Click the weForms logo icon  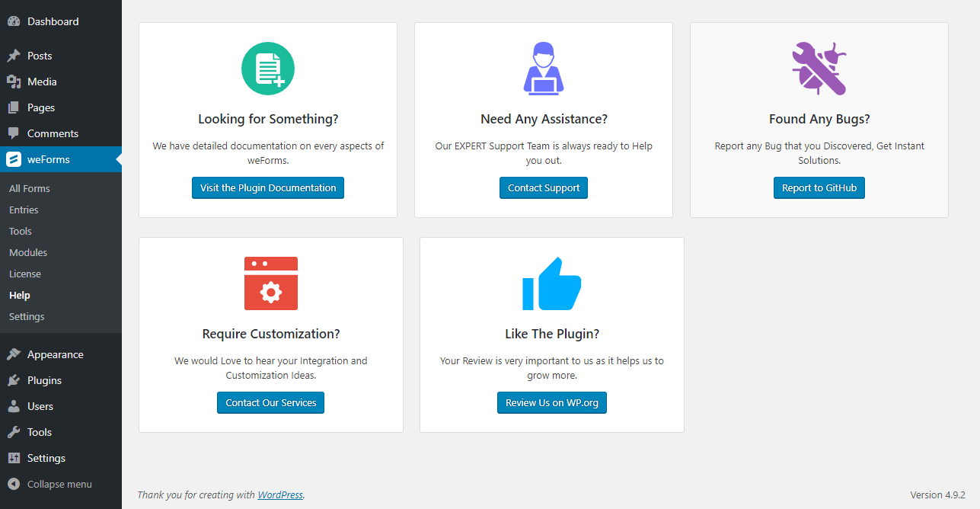[x=14, y=159]
